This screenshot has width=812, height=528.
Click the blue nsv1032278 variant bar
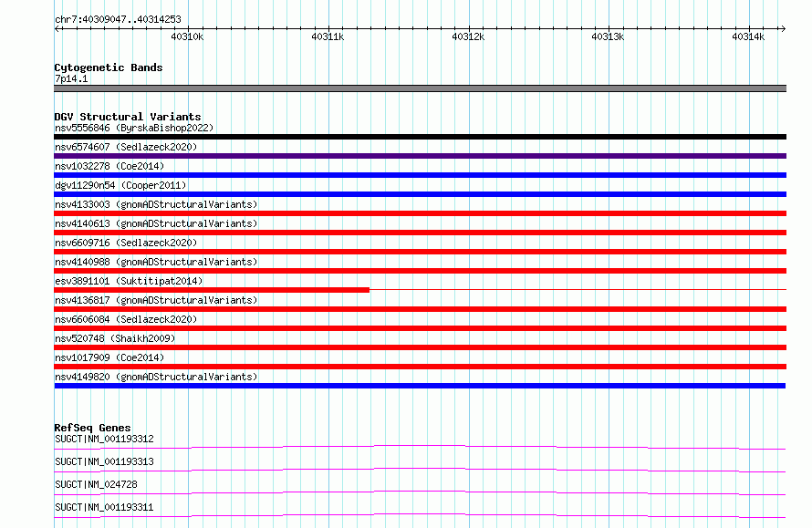pos(420,175)
